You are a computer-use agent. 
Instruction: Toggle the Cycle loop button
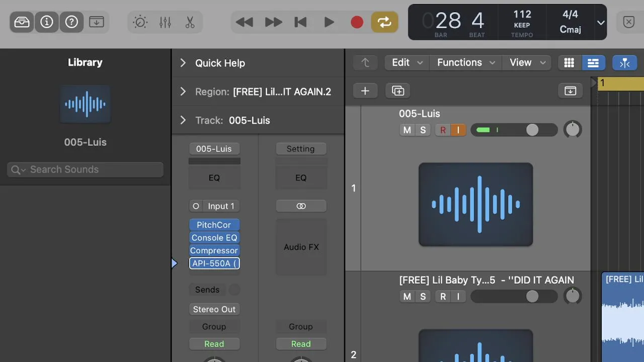click(384, 22)
